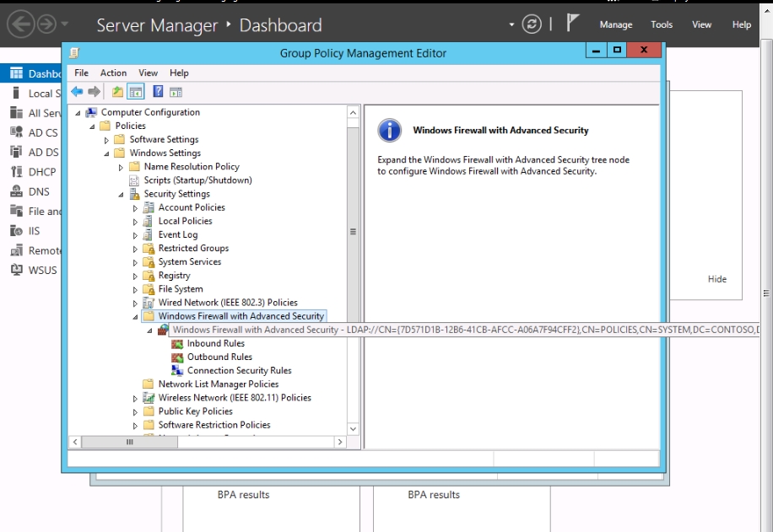Collapse the Computer Configuration node
This screenshot has height=532, width=773.
point(78,113)
